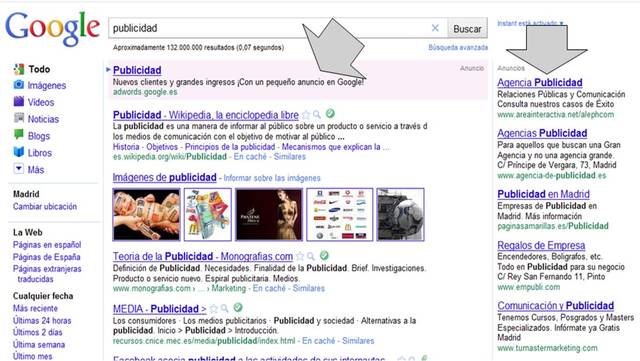Click green check icon on Wikipedia result
The image size is (640, 361).
tap(330, 114)
